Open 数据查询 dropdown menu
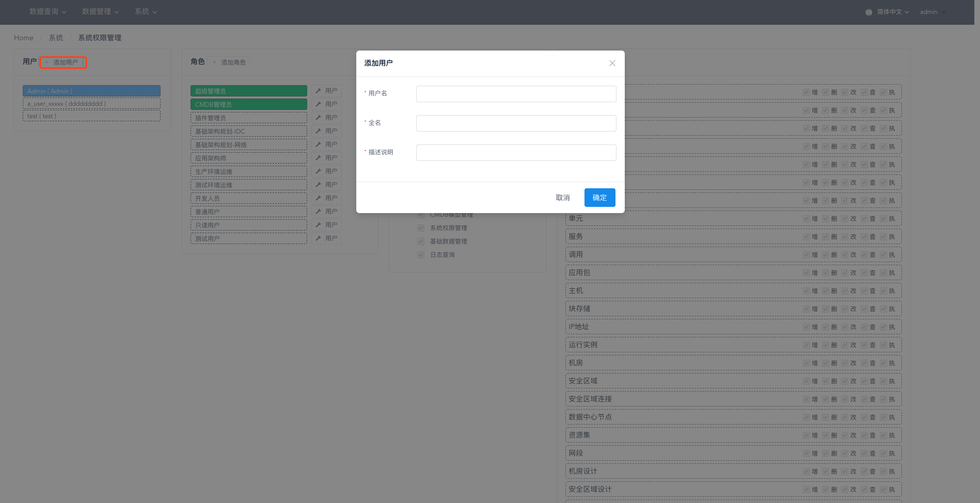This screenshot has height=503, width=980. pyautogui.click(x=48, y=12)
